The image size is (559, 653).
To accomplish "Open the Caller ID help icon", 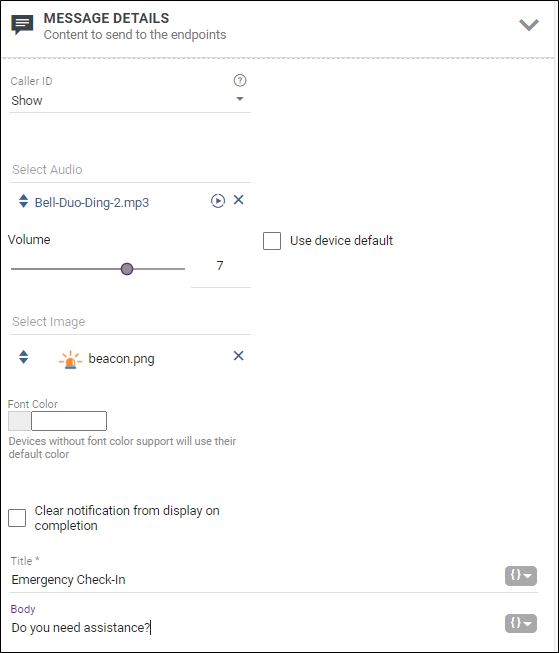I will [240, 80].
